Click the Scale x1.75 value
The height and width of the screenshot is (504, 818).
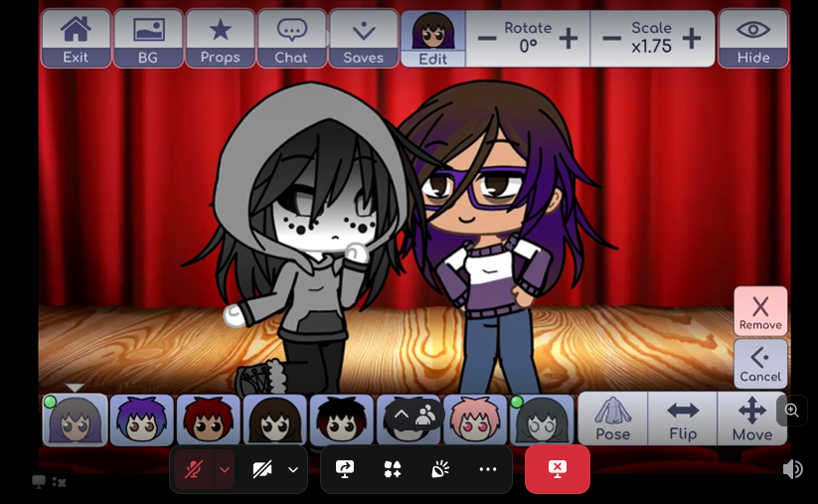point(651,47)
